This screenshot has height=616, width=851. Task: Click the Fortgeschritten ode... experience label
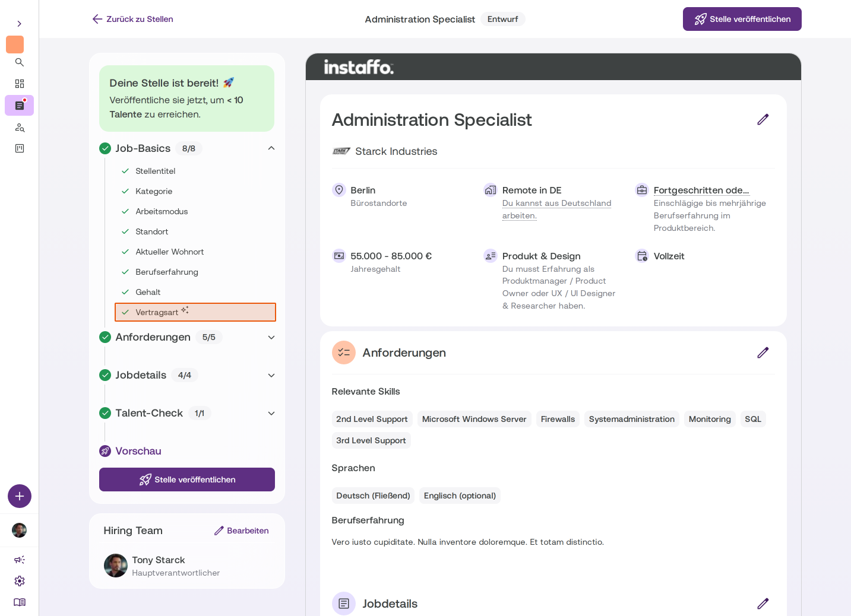[701, 190]
